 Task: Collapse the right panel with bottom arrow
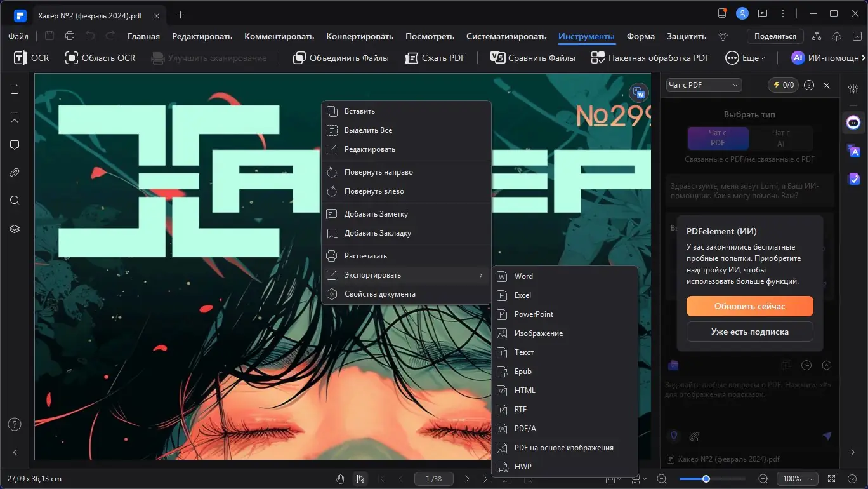point(853,452)
